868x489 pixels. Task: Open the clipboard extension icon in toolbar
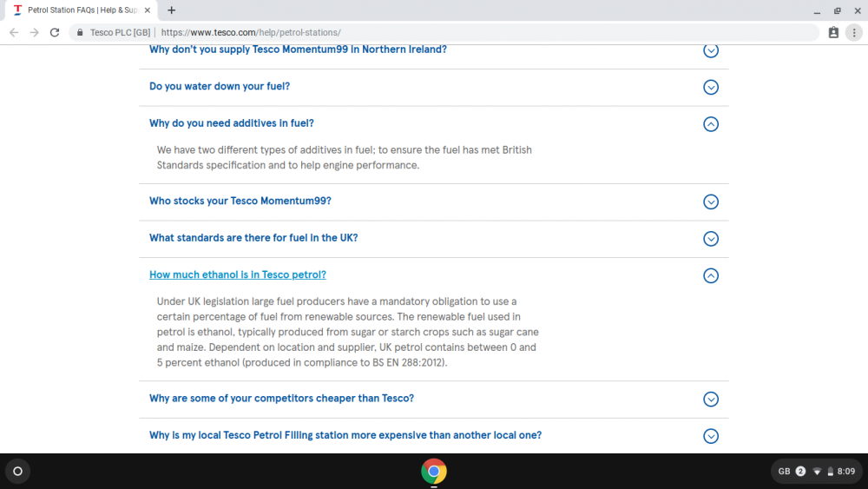[x=833, y=33]
